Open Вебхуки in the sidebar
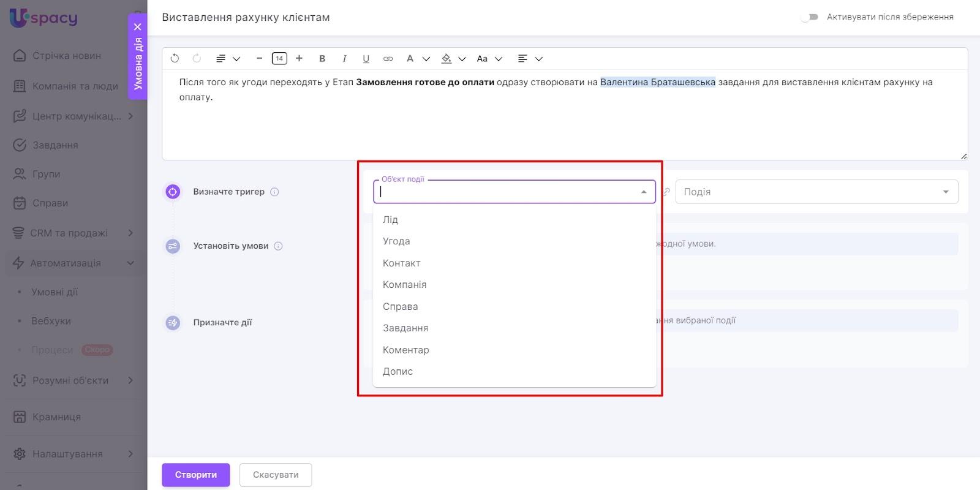Viewport: 980px width, 490px height. [x=51, y=321]
